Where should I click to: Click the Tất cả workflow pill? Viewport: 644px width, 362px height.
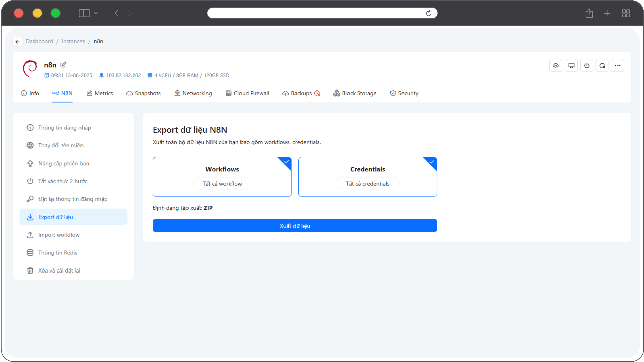222,184
